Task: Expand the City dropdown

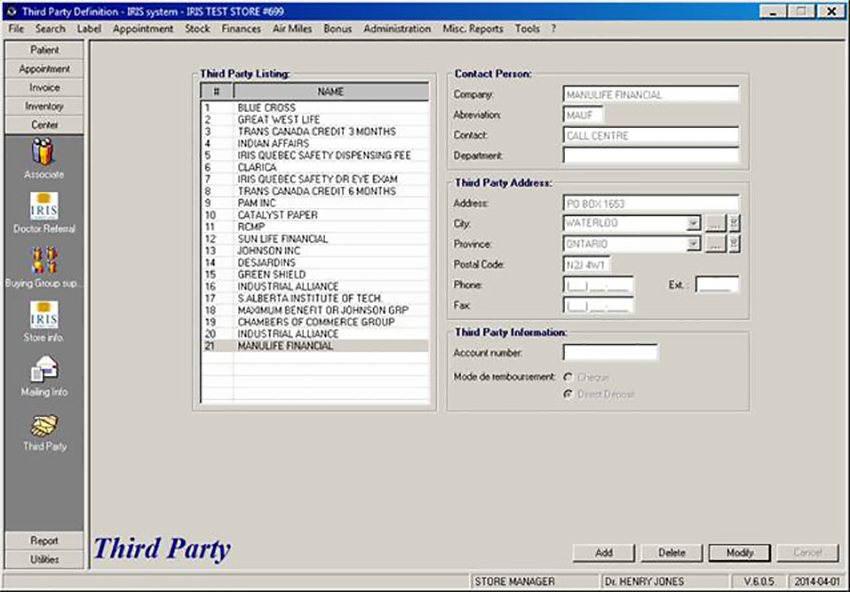Action: [x=693, y=223]
